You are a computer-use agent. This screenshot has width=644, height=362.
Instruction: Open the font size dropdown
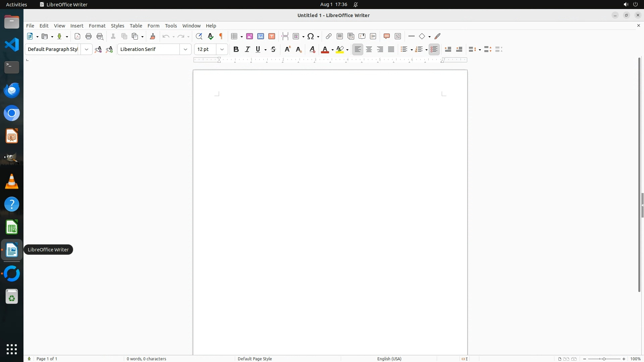click(x=222, y=50)
